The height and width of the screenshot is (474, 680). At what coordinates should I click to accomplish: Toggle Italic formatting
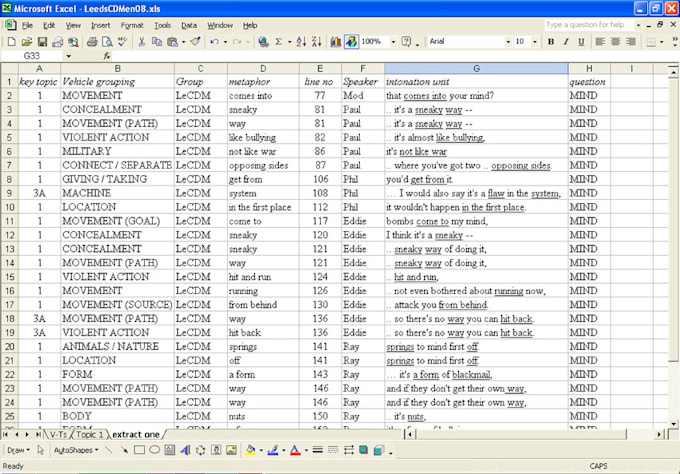coord(566,42)
